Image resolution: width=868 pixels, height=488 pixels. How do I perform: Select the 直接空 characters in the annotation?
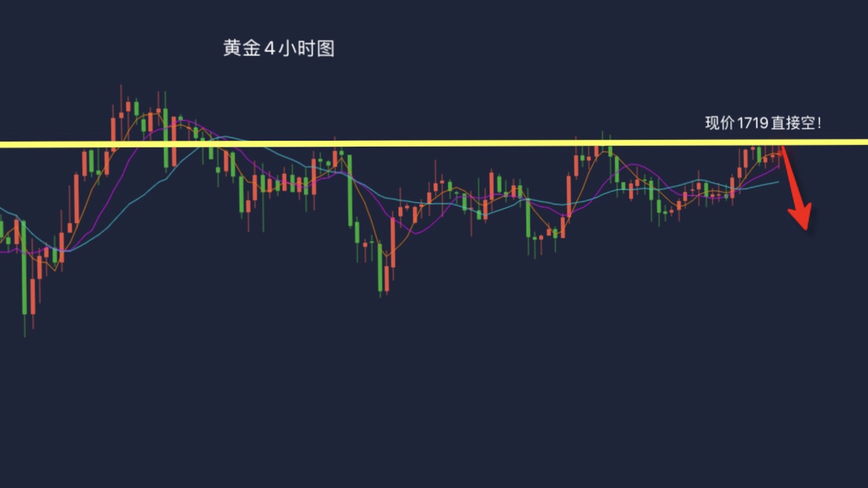[791, 123]
